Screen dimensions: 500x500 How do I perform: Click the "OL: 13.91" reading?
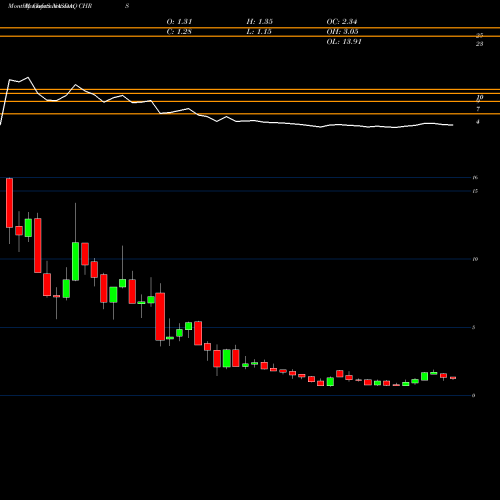click(x=344, y=42)
